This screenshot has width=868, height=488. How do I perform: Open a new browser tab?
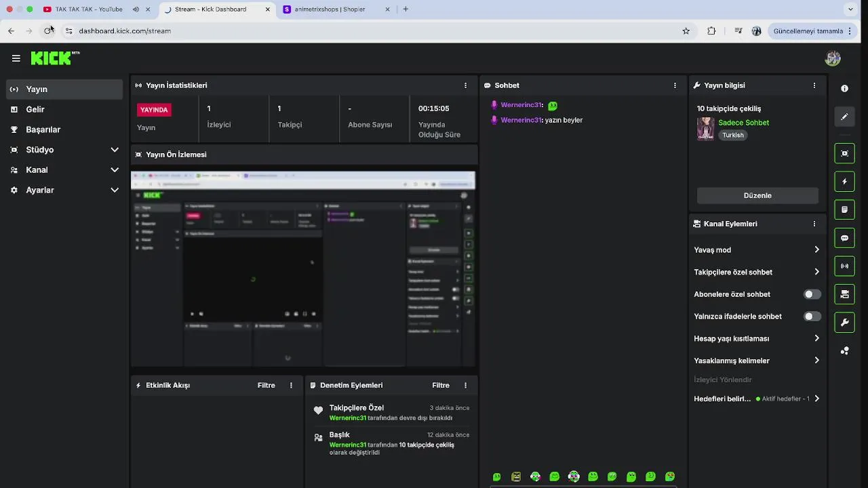[x=406, y=9]
